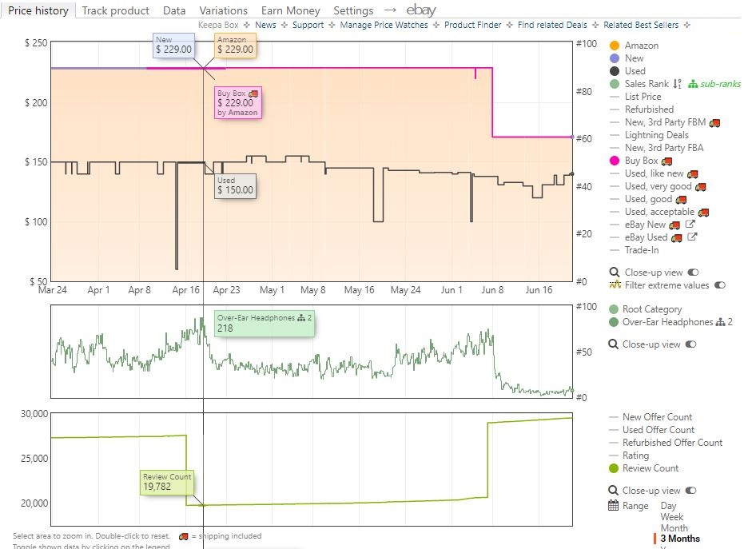Toggle Refurbished Offer Count series
The width and height of the screenshot is (756, 549).
(x=671, y=443)
